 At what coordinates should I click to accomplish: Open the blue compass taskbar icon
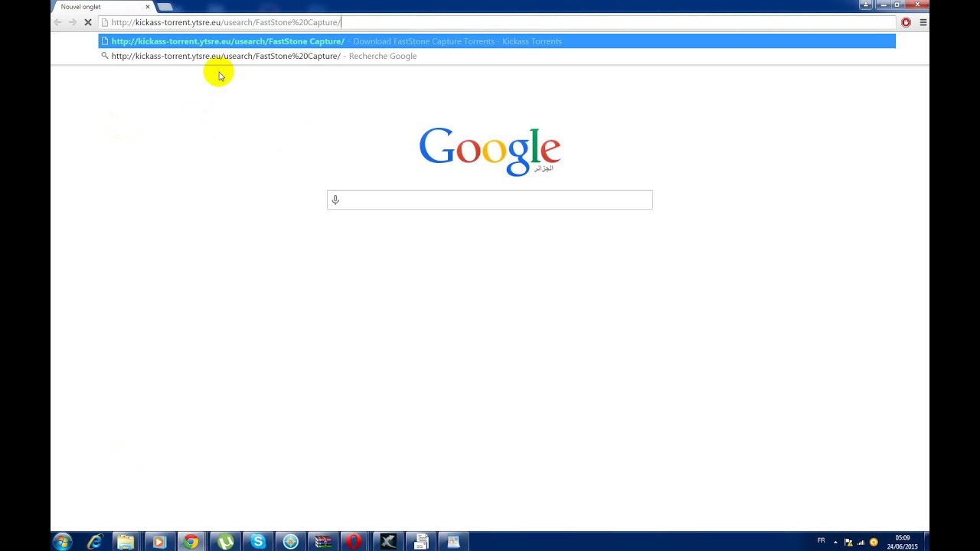[x=291, y=542]
